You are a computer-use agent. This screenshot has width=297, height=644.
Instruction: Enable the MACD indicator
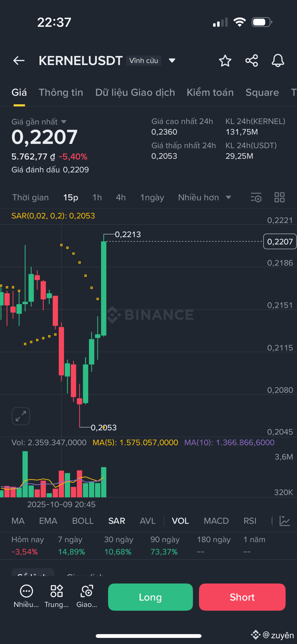216,521
